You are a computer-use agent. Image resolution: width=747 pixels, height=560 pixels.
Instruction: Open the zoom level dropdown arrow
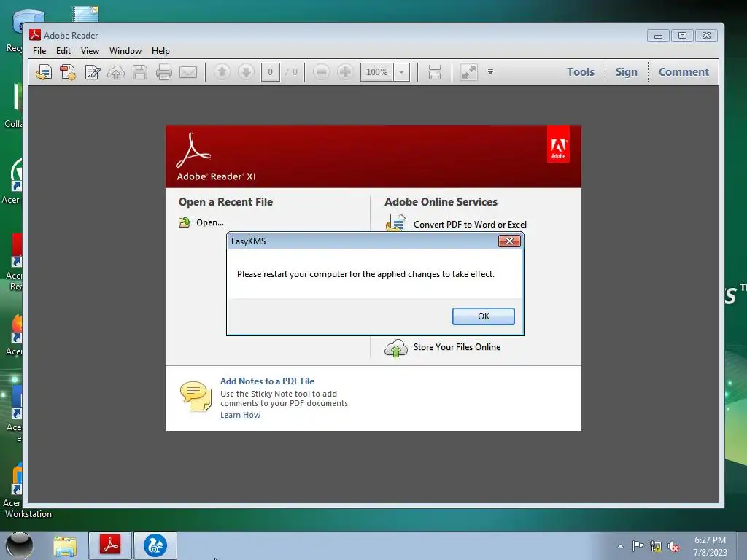[402, 72]
